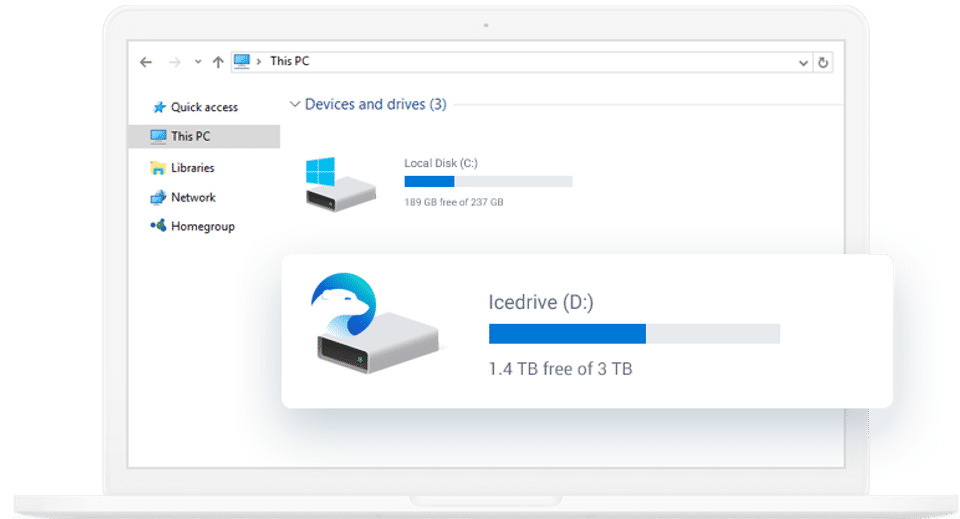The image size is (960, 519).
Task: Select the Local Disk (C:) drive icon
Action: 340,184
